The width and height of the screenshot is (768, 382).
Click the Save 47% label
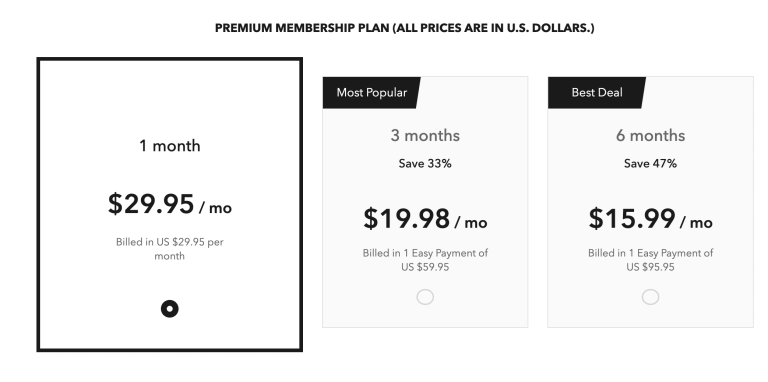pyautogui.click(x=650, y=164)
